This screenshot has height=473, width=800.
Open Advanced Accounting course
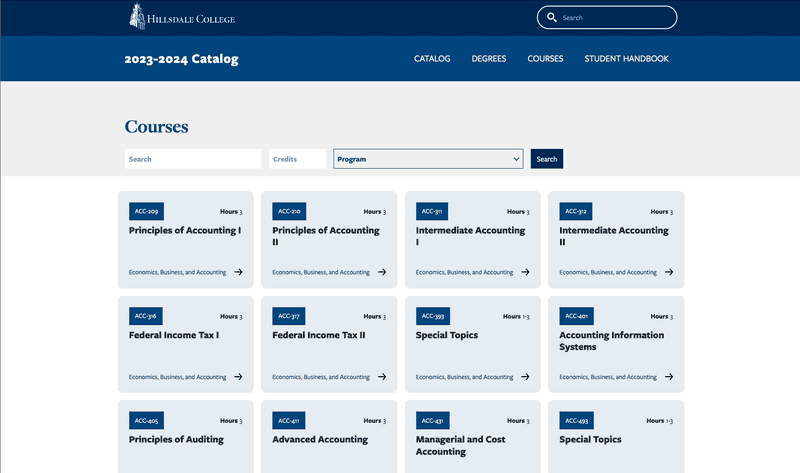pyautogui.click(x=320, y=439)
